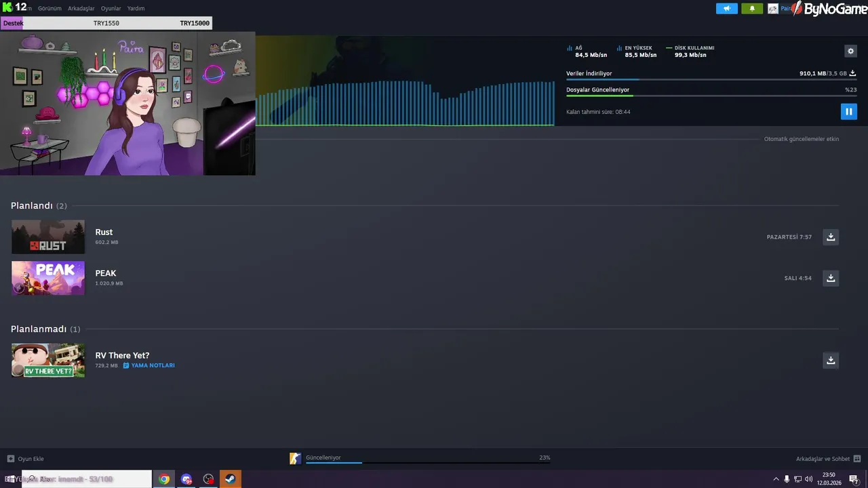Click the Rust game thumbnail
The image size is (868, 488).
pos(48,237)
